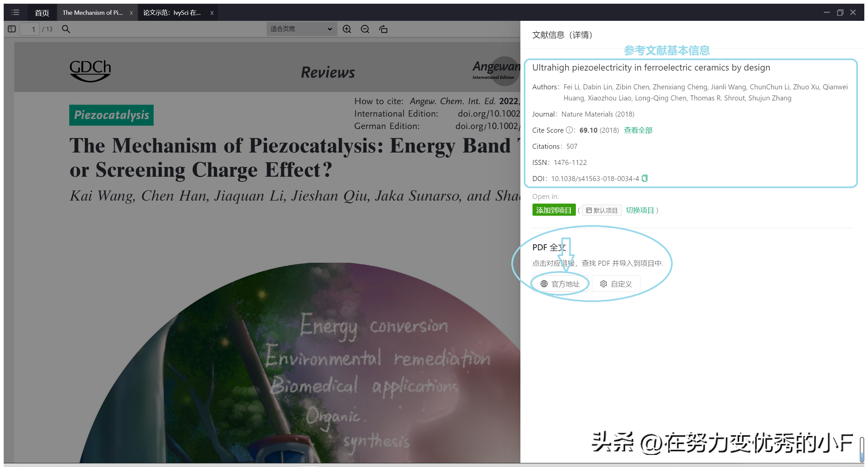
Task: Click the Citations count 507
Action: point(572,146)
